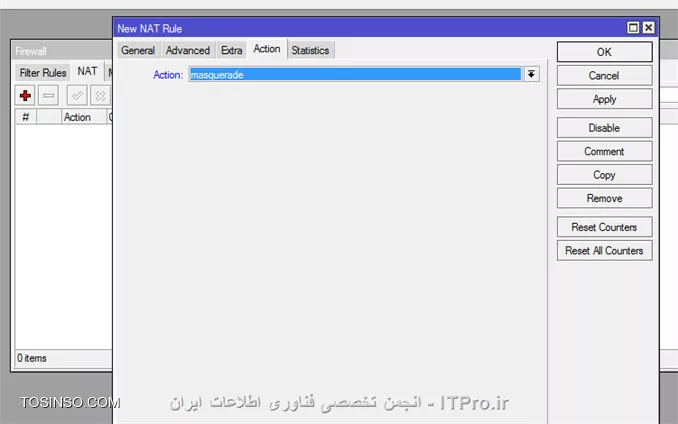Copy the NAT rule

tap(604, 175)
